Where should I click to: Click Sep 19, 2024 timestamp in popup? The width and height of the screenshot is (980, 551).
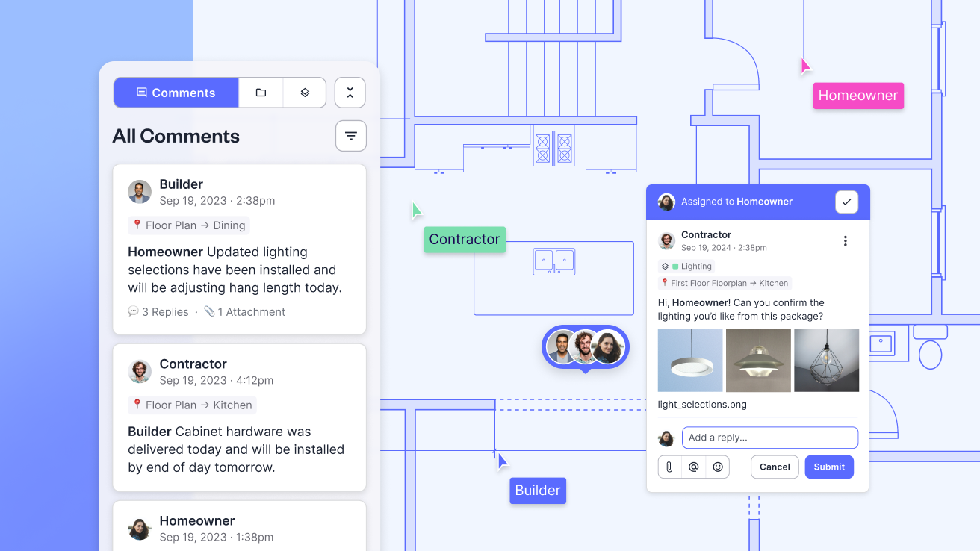click(724, 248)
